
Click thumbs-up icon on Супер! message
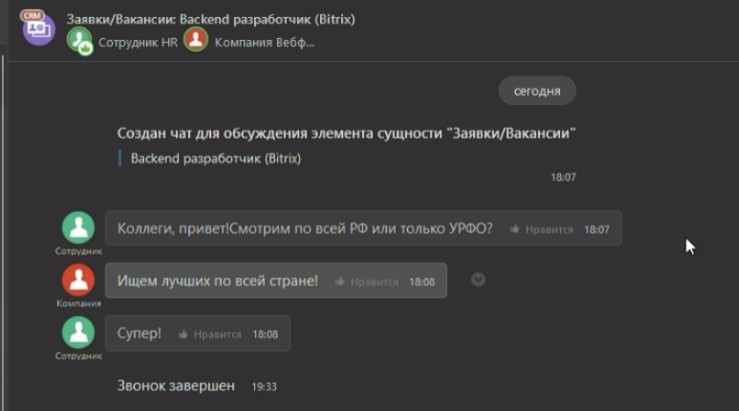pos(183,334)
